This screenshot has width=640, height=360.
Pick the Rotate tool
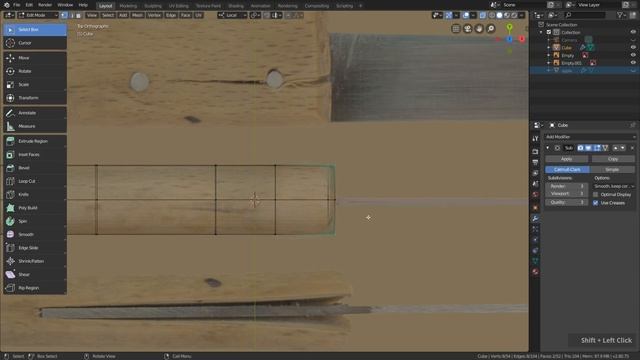(x=35, y=71)
